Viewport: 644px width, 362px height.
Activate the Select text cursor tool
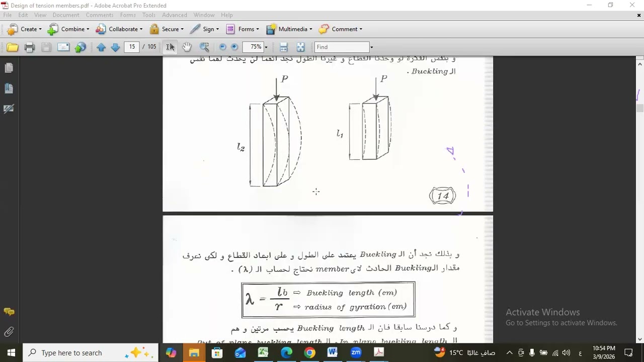pos(171,47)
